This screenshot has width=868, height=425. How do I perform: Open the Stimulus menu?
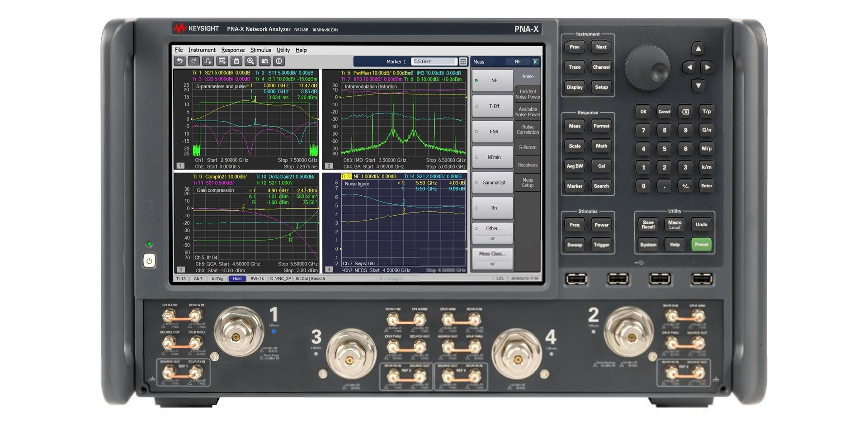coord(261,50)
